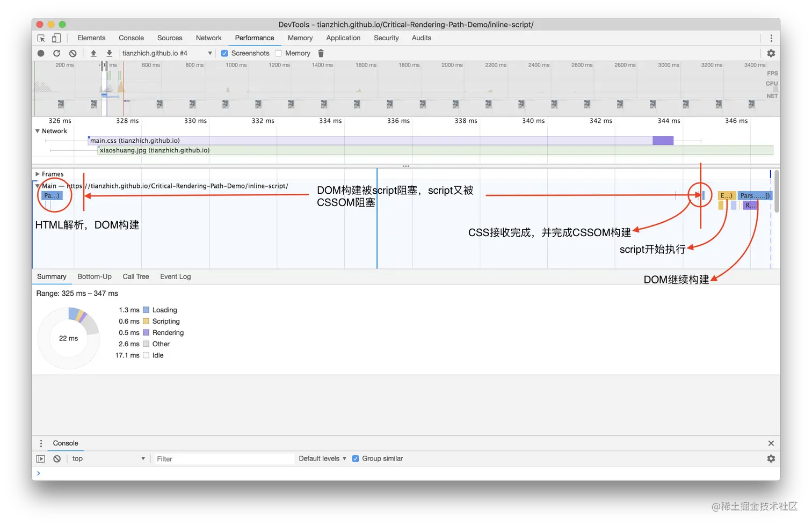Click the yellow E...) evaluate script block
The image size is (812, 526).
pos(727,195)
